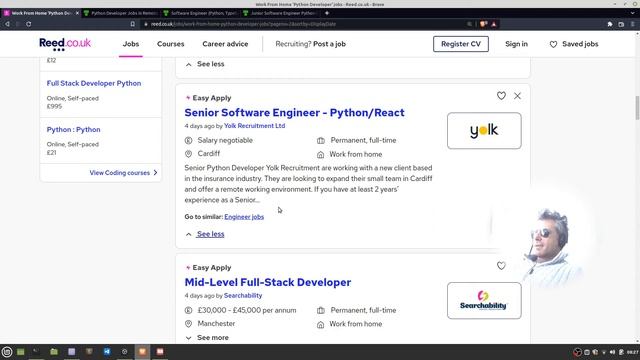Click the Brave browser icon in the taskbar
The width and height of the screenshot is (640, 360).
tap(142, 351)
